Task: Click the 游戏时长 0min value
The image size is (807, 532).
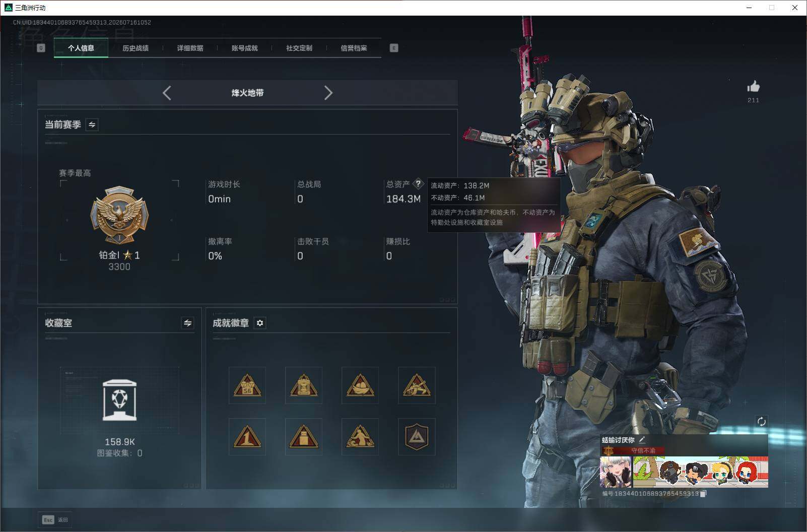Action: (220, 199)
